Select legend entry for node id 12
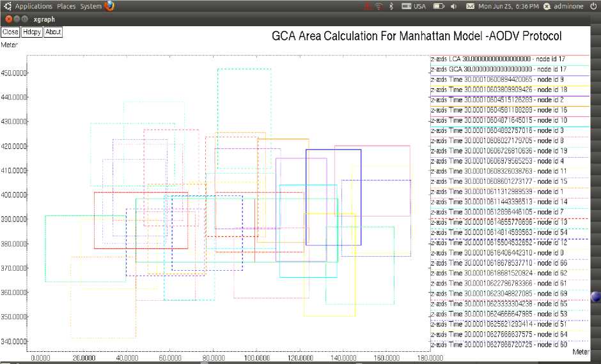The height and width of the screenshot is (364, 601). click(499, 243)
